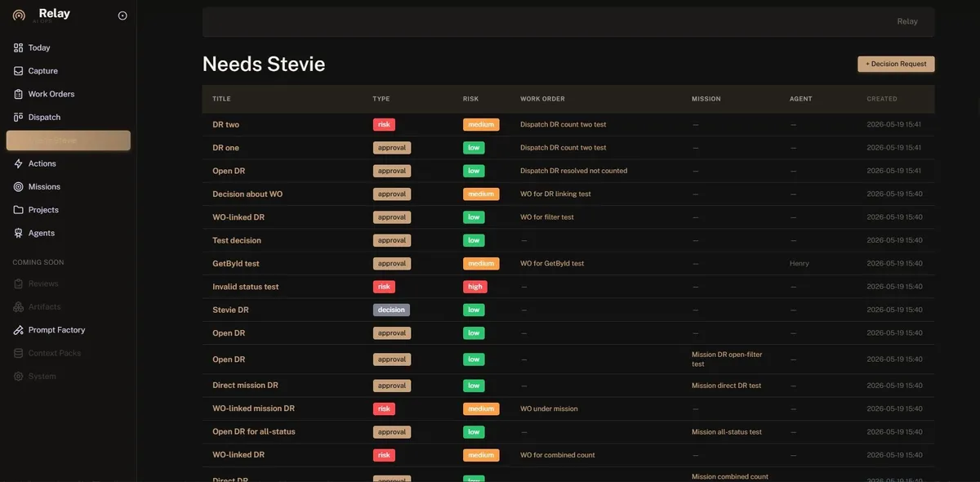Click mission 'Mission all-status test'
980x482 pixels.
727,432
